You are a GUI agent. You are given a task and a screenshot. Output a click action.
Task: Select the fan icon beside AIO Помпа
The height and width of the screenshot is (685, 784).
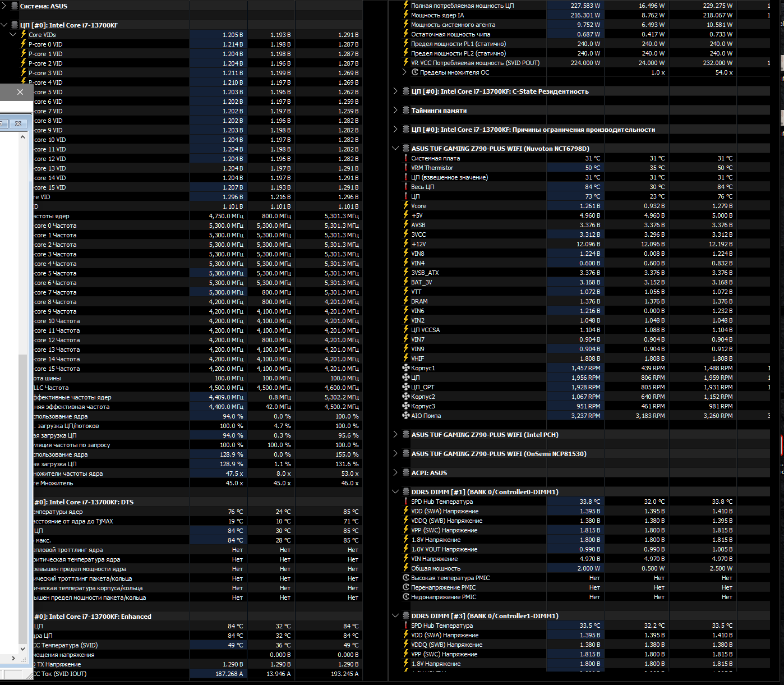(x=406, y=416)
